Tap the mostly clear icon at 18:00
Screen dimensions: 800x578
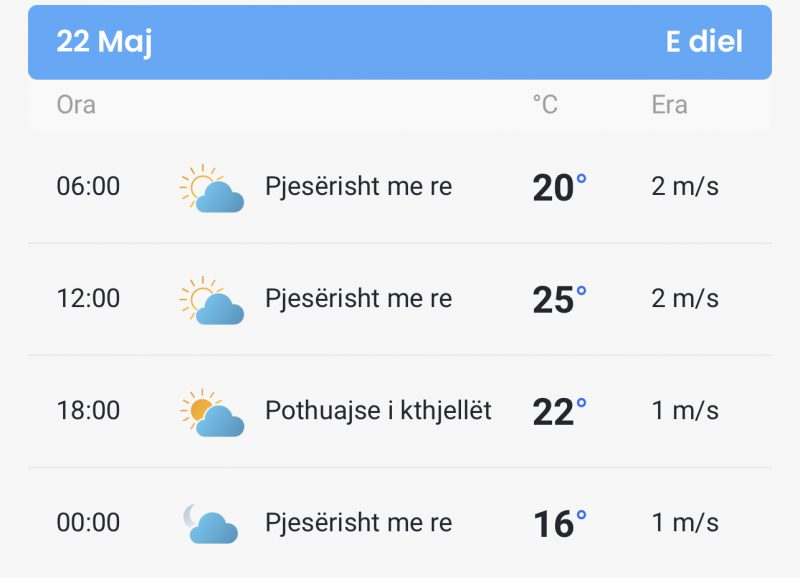point(212,412)
